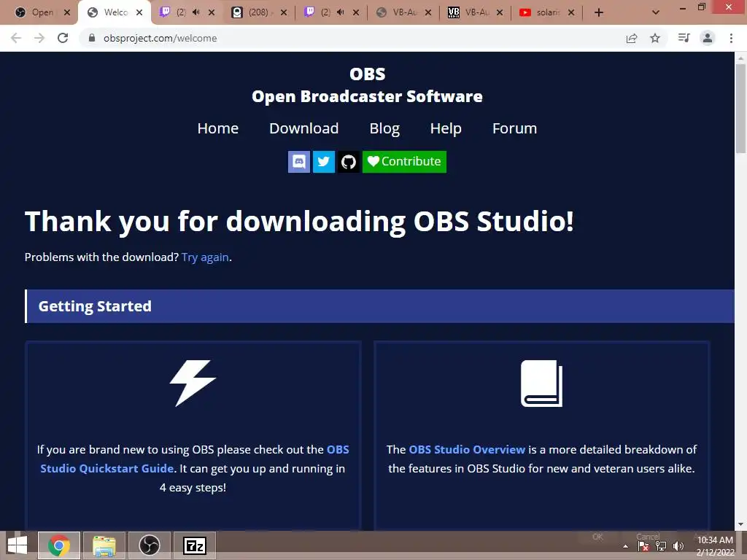Close the Welcome tab
Viewport: 747px width, 560px height.
pos(139,12)
